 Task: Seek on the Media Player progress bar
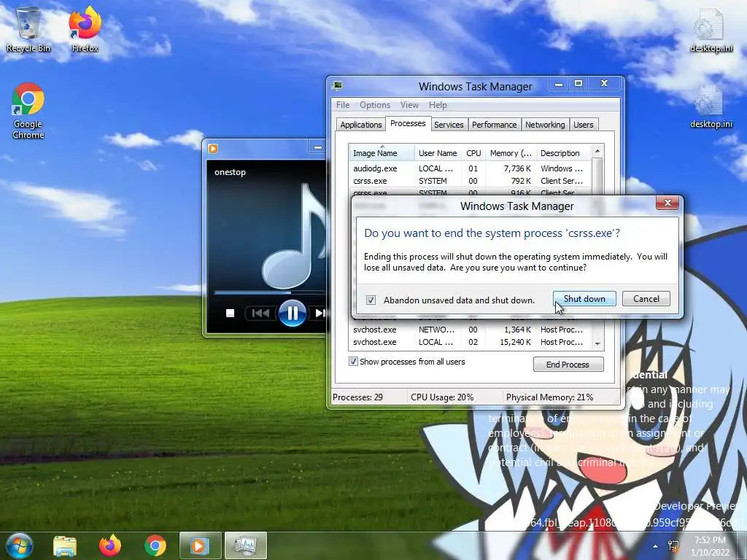pyautogui.click(x=269, y=292)
